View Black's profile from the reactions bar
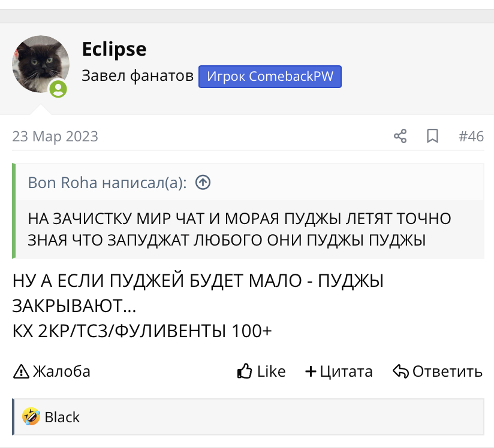 [62, 417]
